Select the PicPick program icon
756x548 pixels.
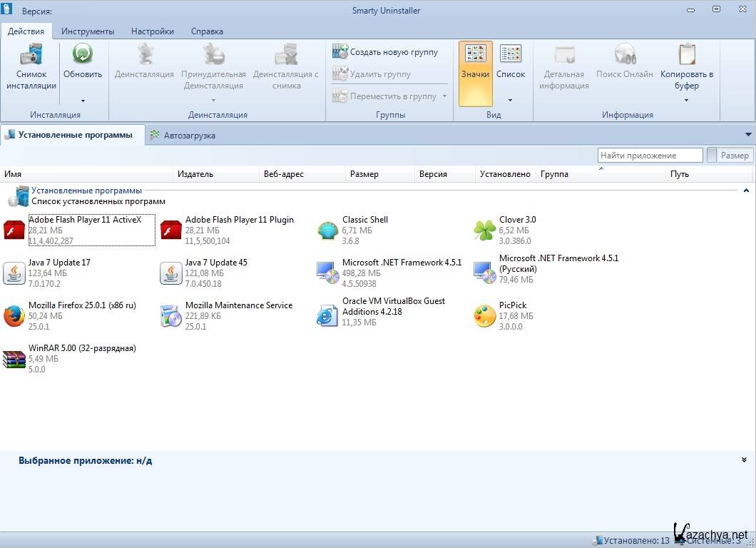[485, 316]
